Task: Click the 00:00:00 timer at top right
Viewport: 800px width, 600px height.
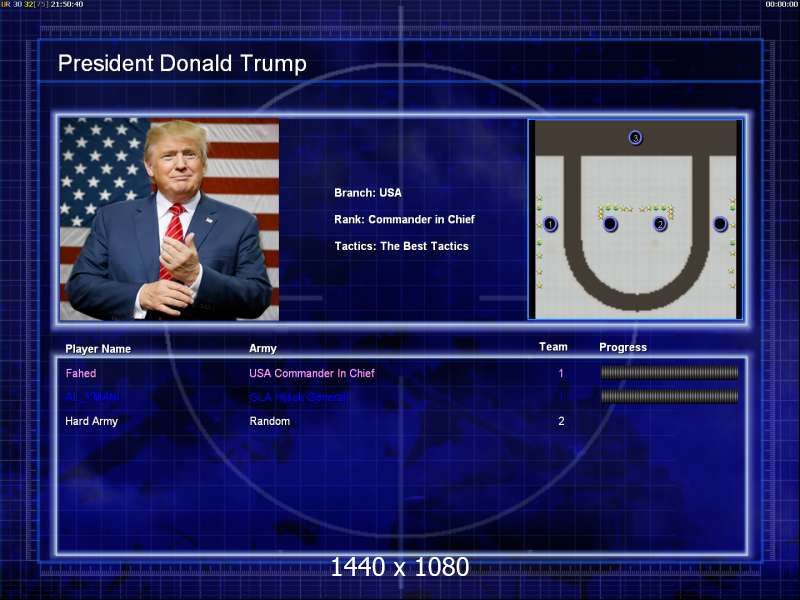Action: tap(781, 4)
